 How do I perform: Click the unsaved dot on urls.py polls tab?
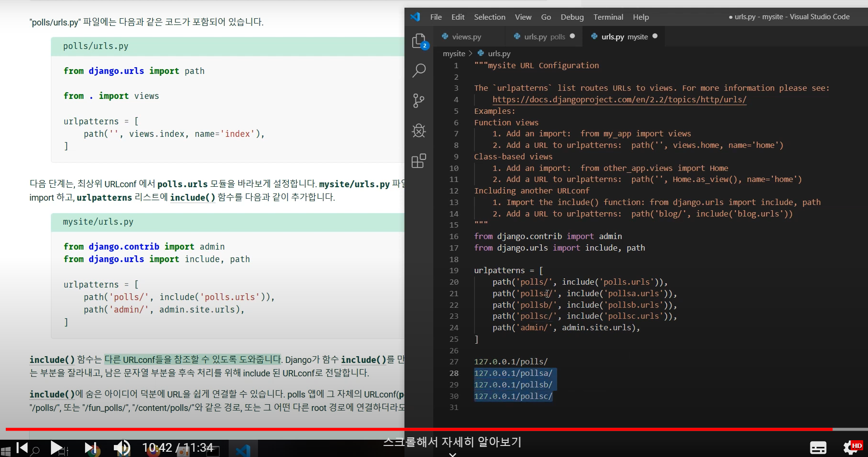click(572, 36)
